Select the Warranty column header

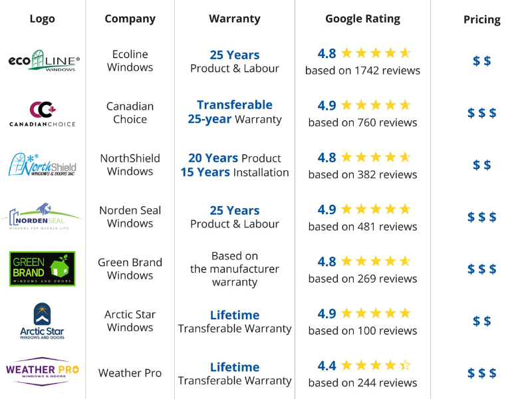[235, 19]
